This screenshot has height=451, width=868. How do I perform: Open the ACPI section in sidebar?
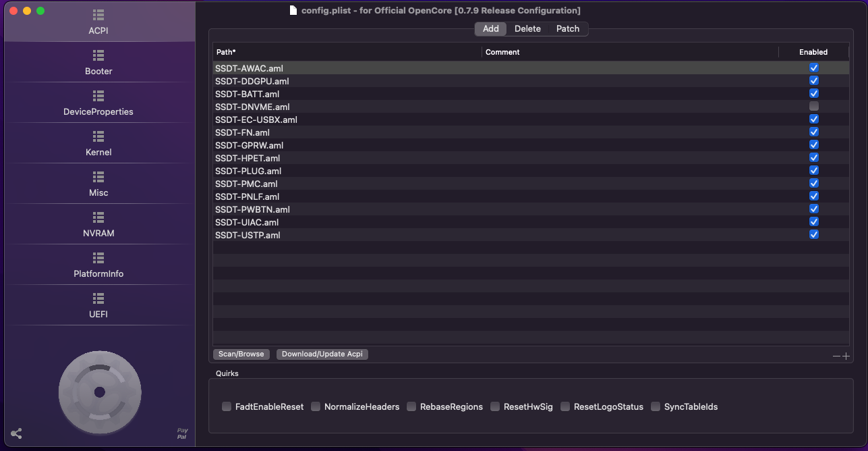[98, 22]
